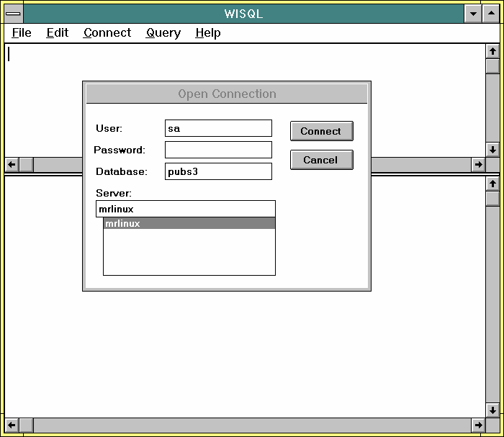Open the Edit menu
Viewport: 504px width, 437px height.
coord(57,33)
